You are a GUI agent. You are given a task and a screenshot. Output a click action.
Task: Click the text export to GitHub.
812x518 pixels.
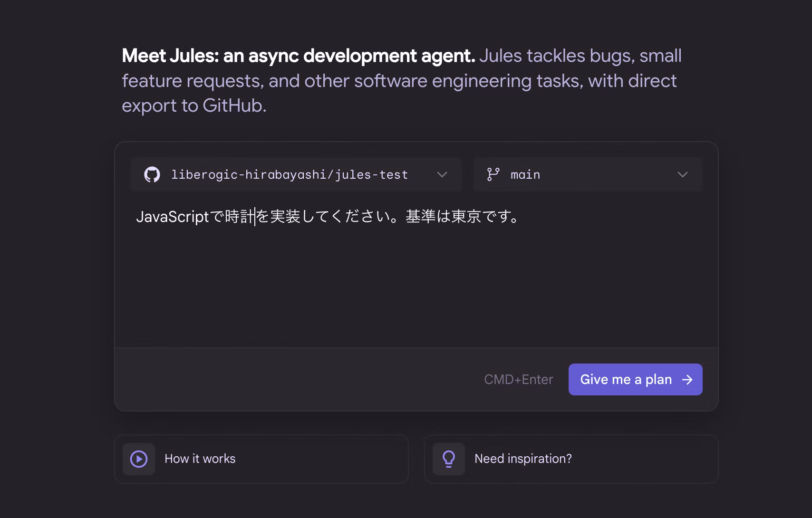[194, 106]
